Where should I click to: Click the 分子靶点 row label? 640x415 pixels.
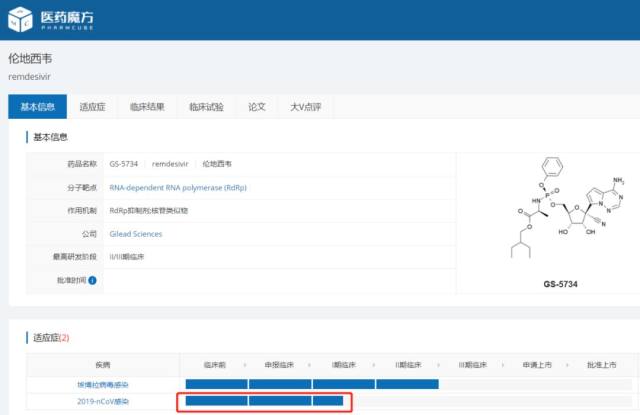click(82, 188)
